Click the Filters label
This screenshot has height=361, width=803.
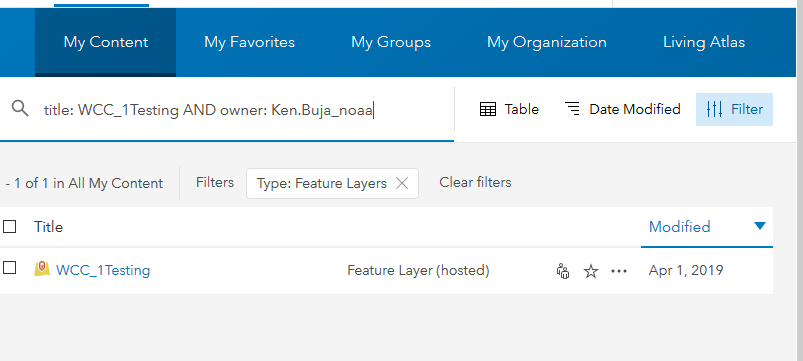(215, 182)
